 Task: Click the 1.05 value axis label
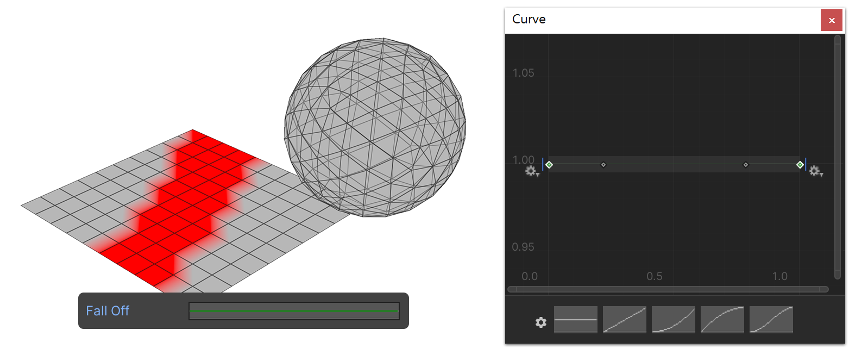point(523,73)
